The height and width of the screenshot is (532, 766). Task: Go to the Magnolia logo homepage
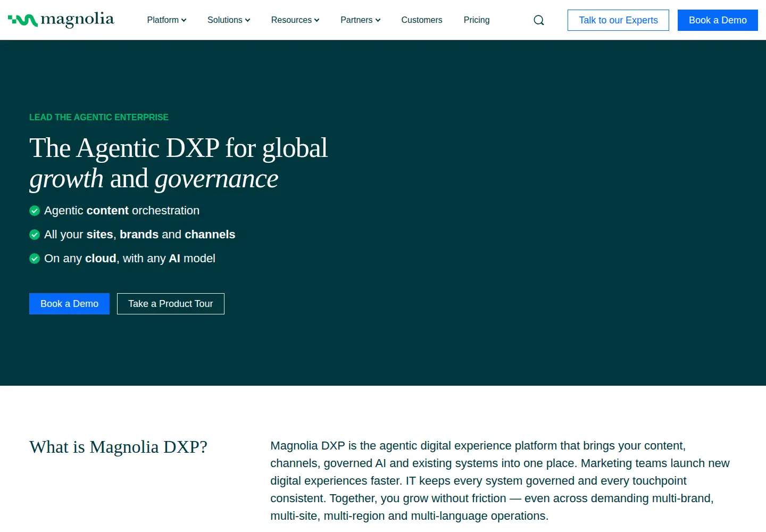pos(61,20)
